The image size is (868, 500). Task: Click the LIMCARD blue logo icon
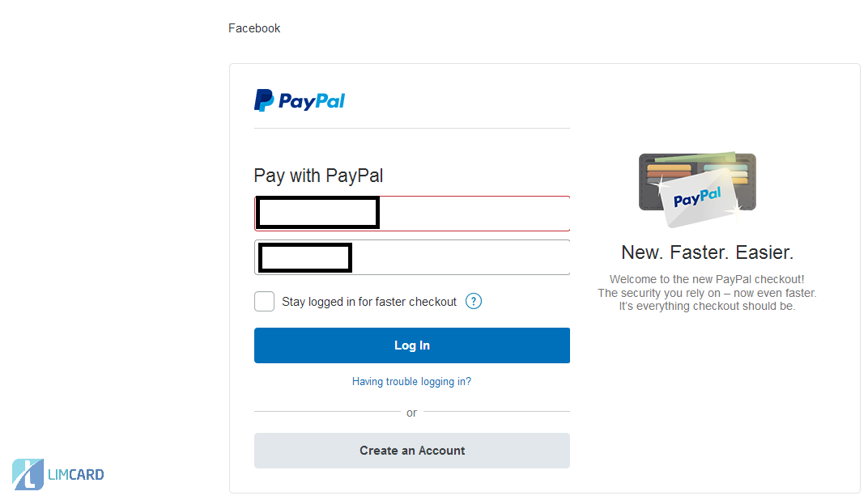pyautogui.click(x=28, y=474)
